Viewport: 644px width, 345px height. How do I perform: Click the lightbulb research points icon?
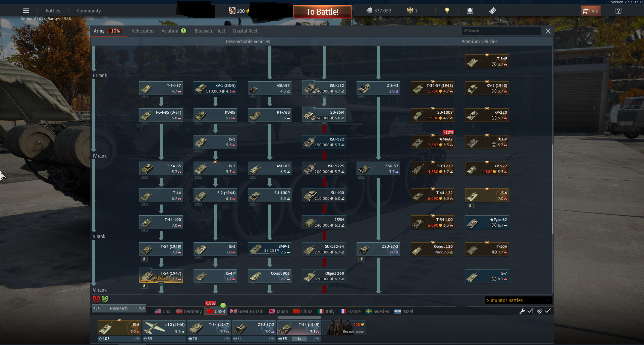447,11
